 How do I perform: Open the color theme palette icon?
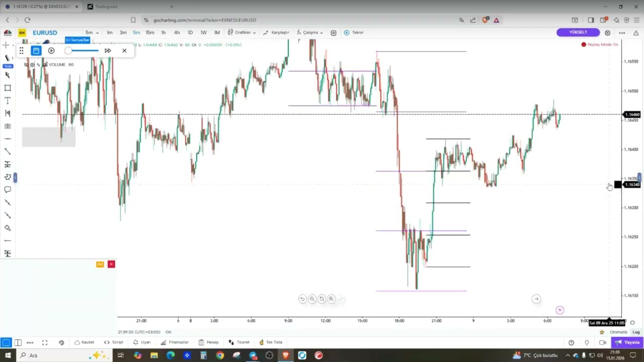click(61, 343)
